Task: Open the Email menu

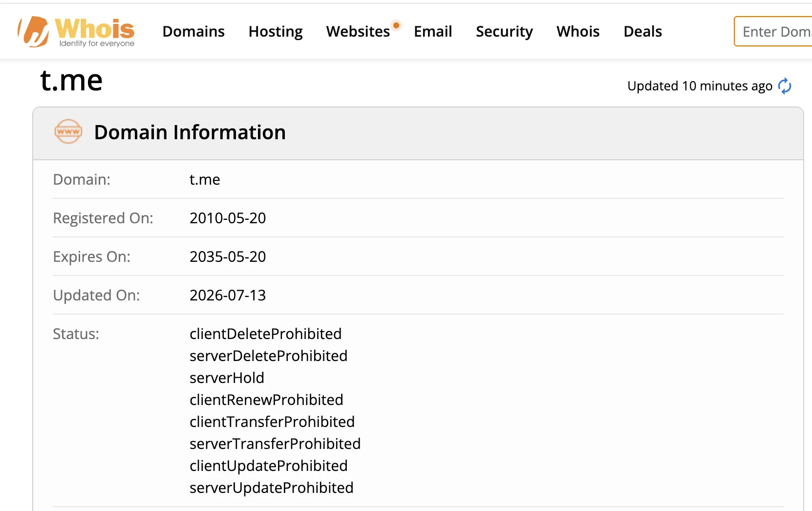Action: pos(433,32)
